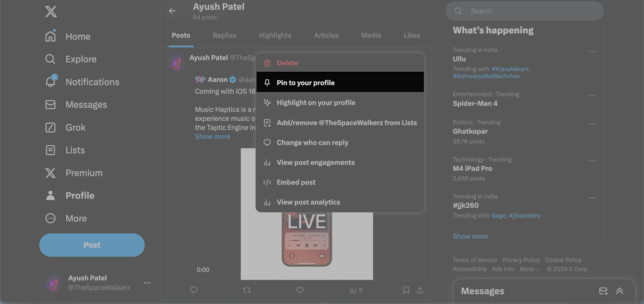Click the Home navigation tab

pos(78,36)
